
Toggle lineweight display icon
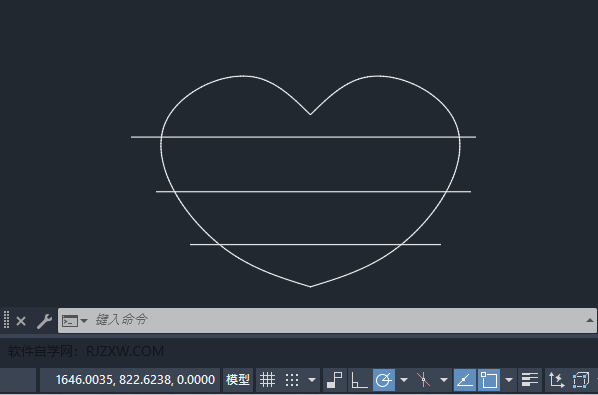point(530,380)
